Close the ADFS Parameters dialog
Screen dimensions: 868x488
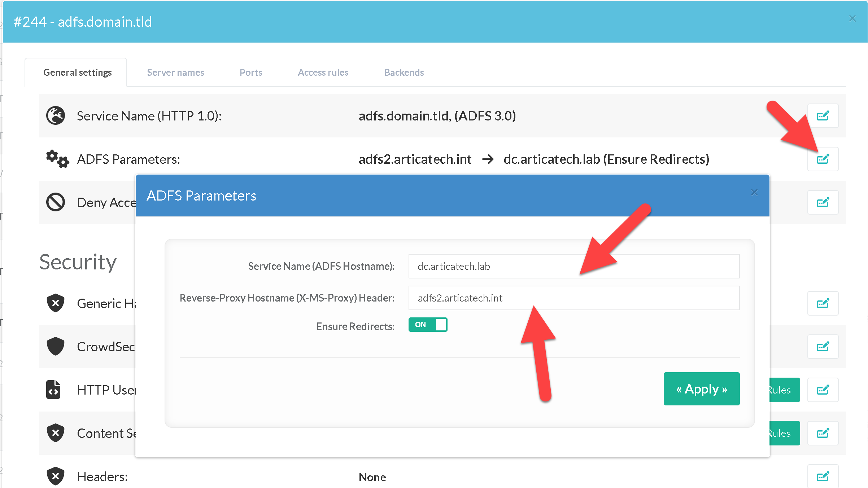pos(754,193)
